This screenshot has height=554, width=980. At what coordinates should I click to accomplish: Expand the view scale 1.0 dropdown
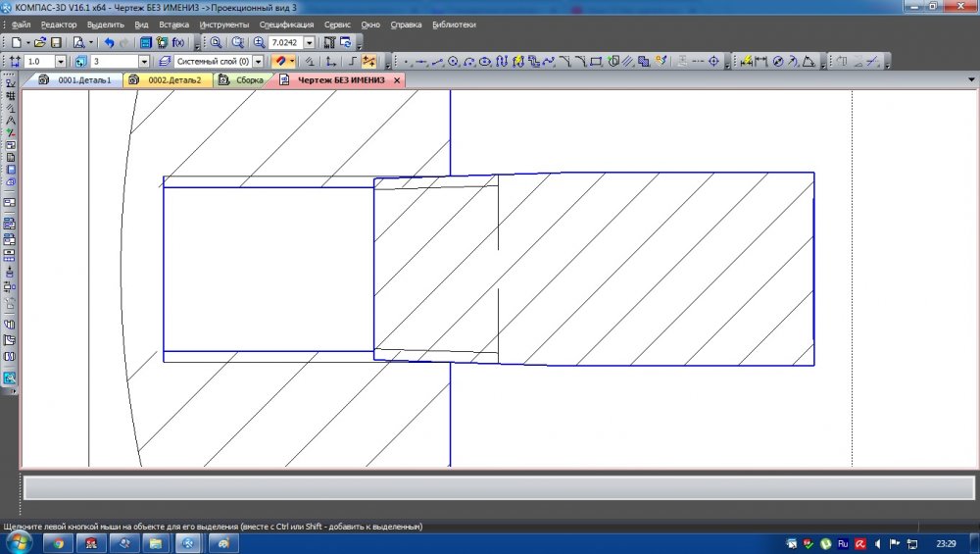point(61,62)
